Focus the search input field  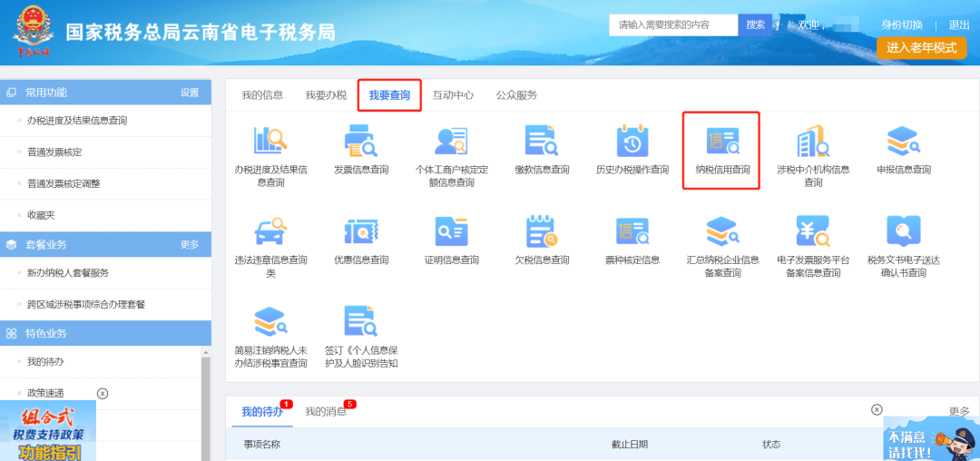[x=673, y=25]
